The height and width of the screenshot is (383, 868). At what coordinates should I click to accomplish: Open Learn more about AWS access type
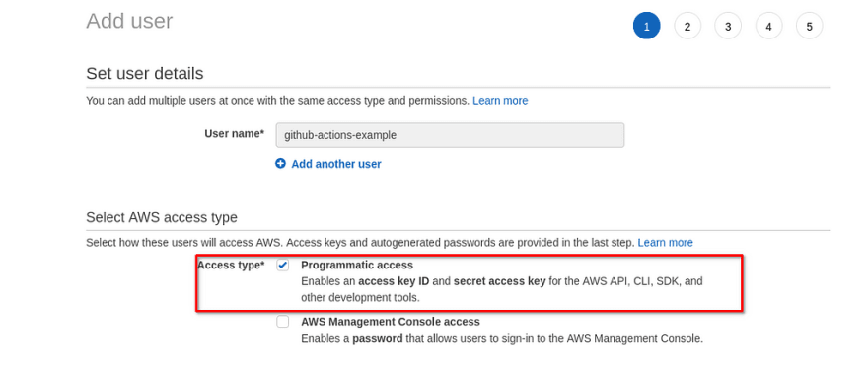coord(666,242)
